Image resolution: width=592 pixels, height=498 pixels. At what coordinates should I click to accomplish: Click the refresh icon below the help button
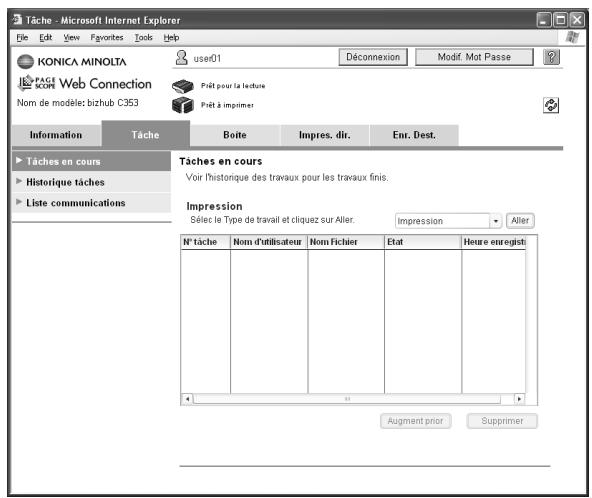pyautogui.click(x=551, y=105)
